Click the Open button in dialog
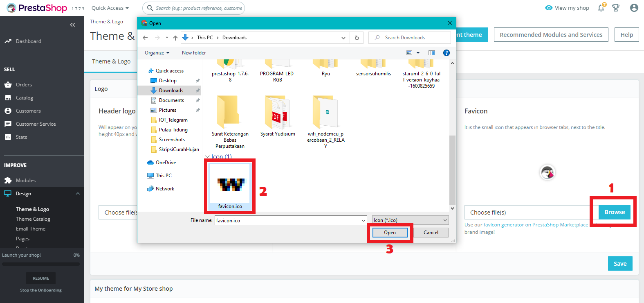The image size is (644, 303). (390, 233)
